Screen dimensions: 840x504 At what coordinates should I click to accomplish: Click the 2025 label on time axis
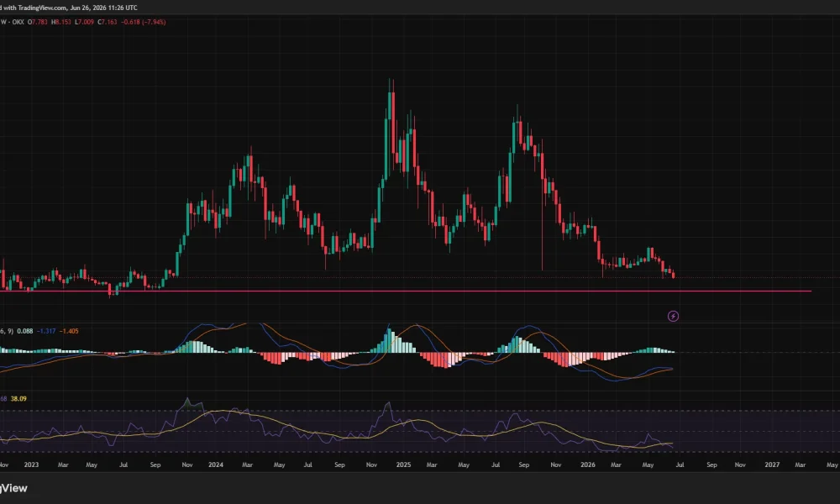coord(403,465)
